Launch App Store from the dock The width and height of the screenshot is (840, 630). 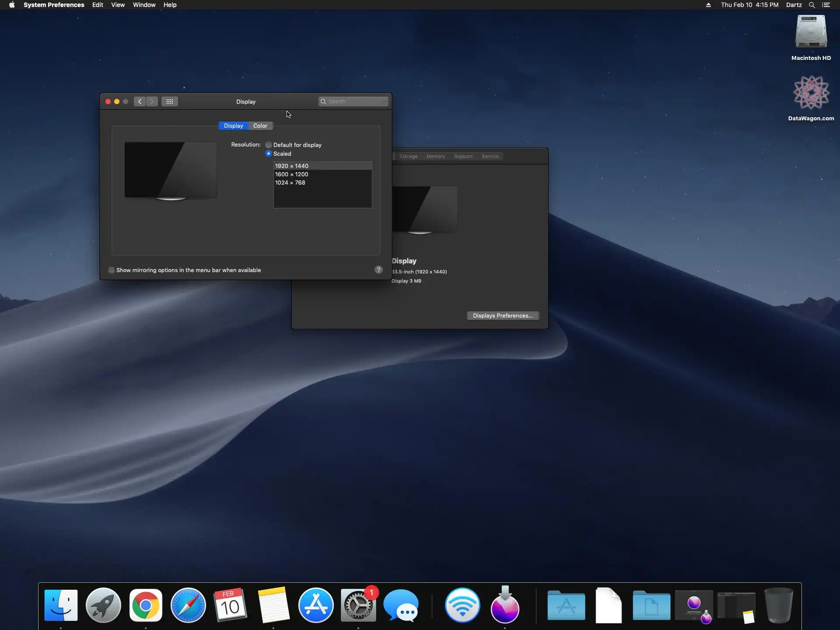[316, 605]
